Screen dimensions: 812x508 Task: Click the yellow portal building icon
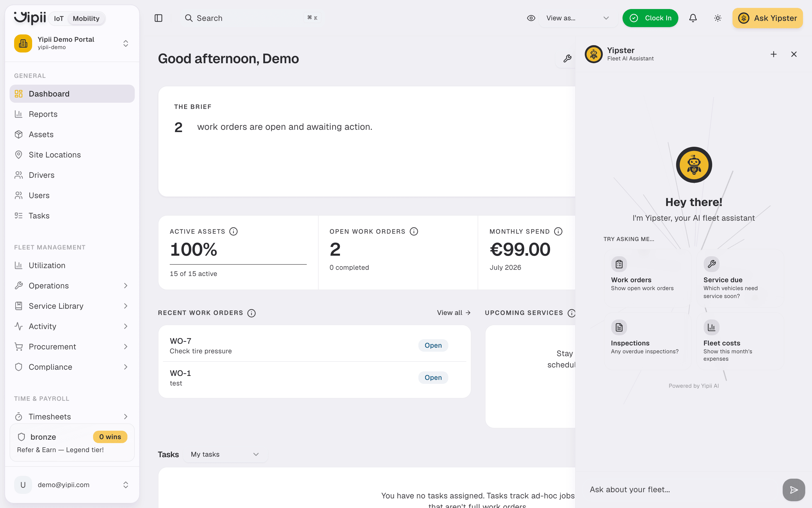[23, 43]
